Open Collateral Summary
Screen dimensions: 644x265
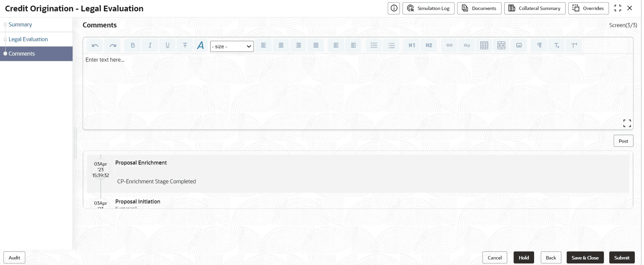[x=535, y=8]
